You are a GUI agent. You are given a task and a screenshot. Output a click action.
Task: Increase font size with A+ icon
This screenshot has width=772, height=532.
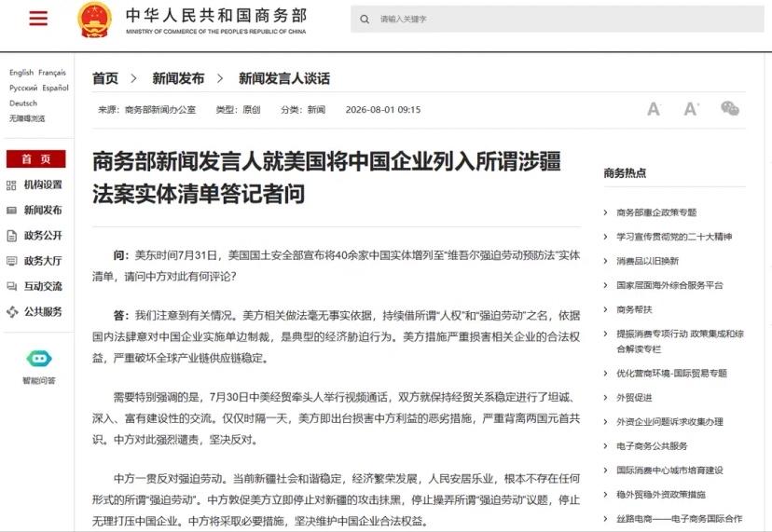(691, 108)
